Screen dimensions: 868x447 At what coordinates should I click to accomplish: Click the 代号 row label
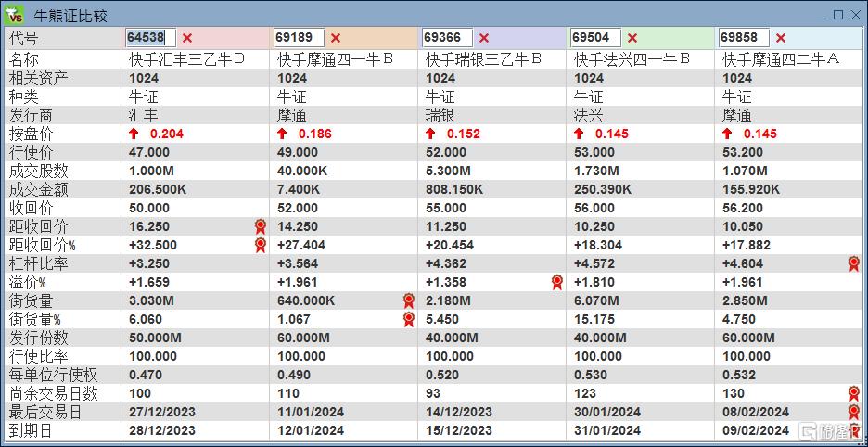click(24, 38)
